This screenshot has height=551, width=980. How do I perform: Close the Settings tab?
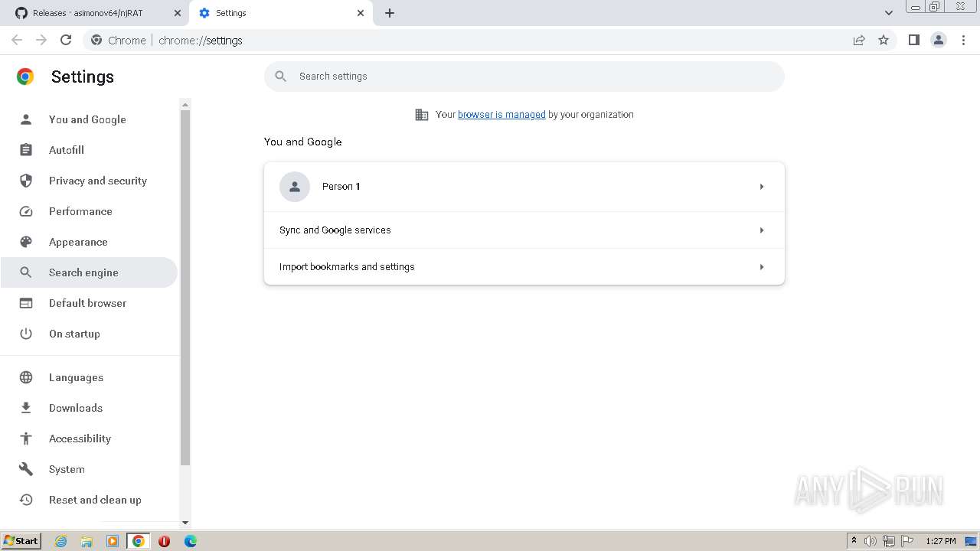pyautogui.click(x=361, y=13)
